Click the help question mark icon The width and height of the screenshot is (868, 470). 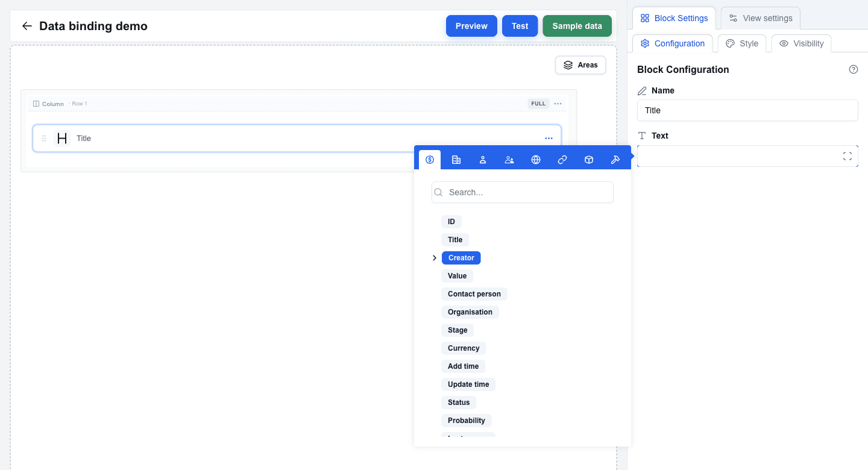(x=854, y=69)
